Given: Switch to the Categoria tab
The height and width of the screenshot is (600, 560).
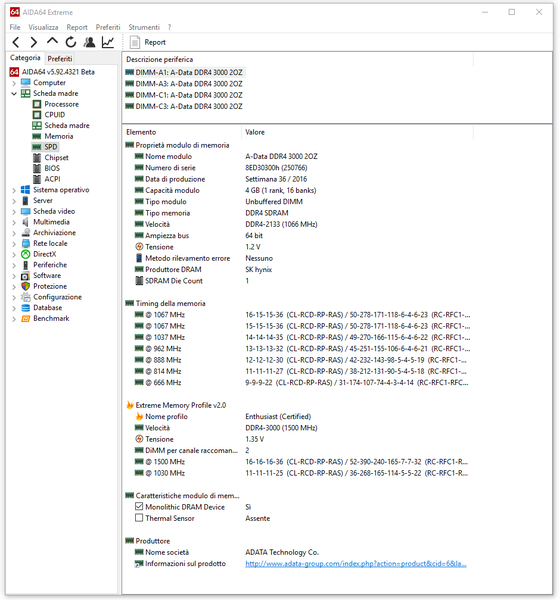Looking at the screenshot, I should (25, 58).
